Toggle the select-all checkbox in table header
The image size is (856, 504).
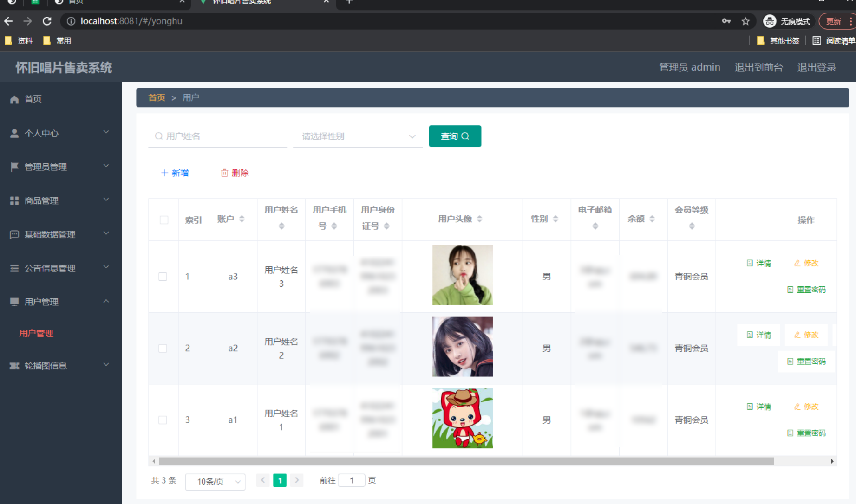tap(164, 220)
